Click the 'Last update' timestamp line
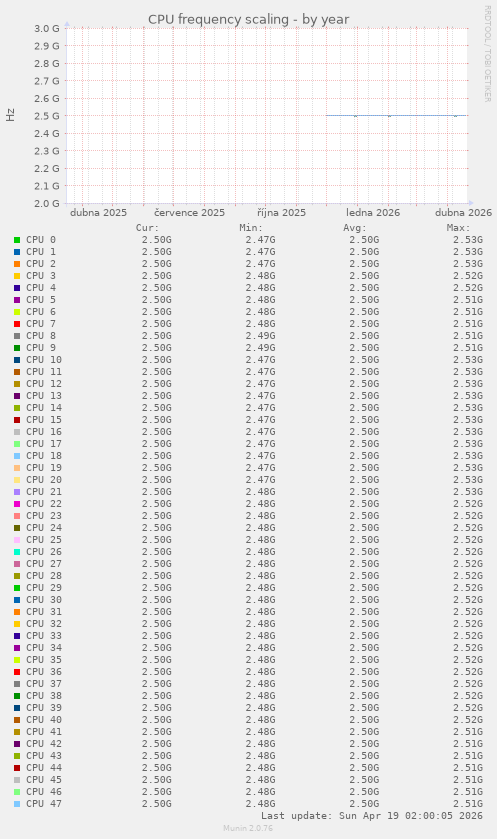 click(x=372, y=816)
